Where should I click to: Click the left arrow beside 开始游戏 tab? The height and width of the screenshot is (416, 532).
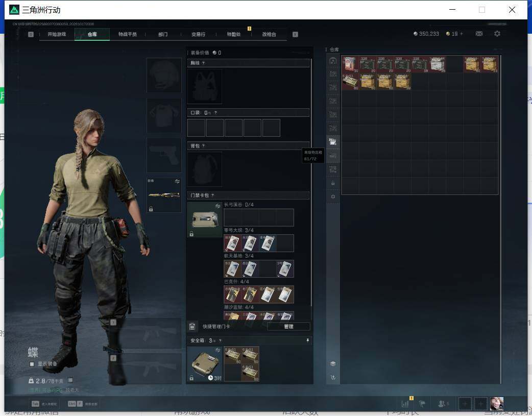point(31,34)
